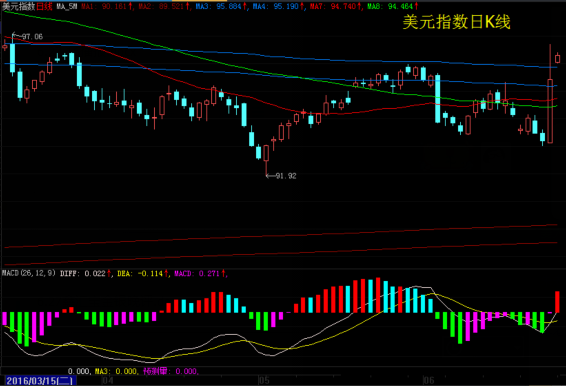Select the red 日线 period label
566x386 pixels.
point(44,6)
